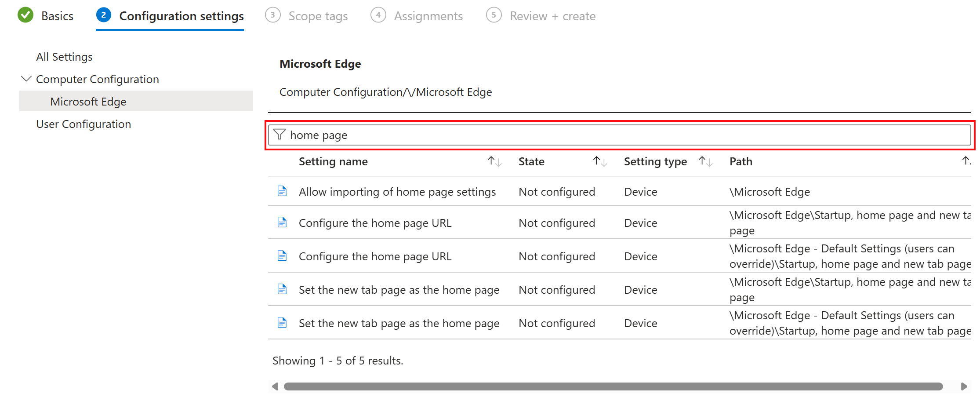This screenshot has height=401, width=980.
Task: Click Not configured state of Allow importing row
Action: pyautogui.click(x=557, y=192)
